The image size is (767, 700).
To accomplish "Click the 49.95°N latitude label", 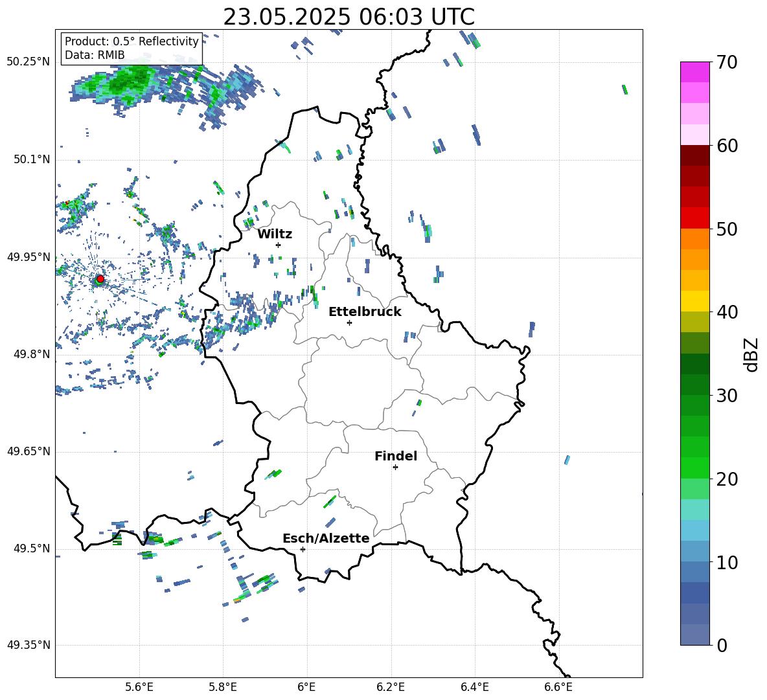I will (29, 256).
